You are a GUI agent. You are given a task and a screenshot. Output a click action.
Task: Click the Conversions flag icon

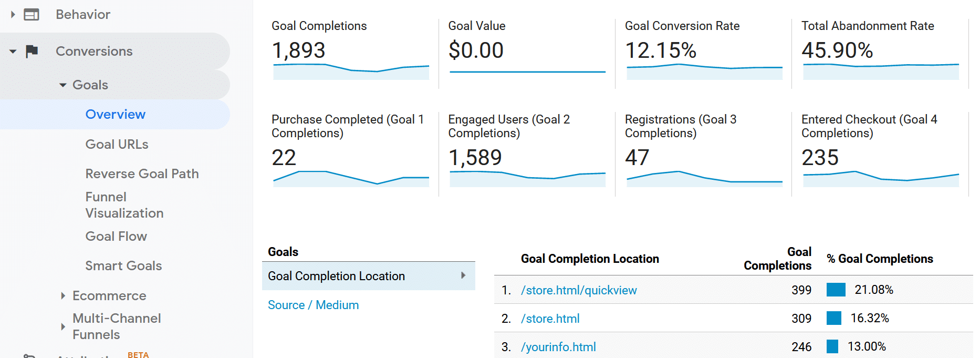point(32,51)
